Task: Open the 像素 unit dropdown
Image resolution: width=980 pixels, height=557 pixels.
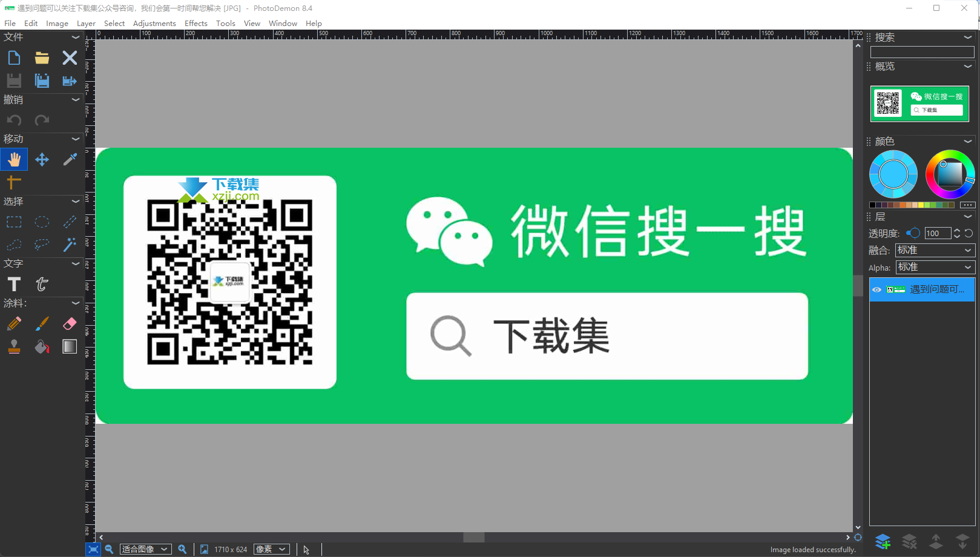Action: 271,549
